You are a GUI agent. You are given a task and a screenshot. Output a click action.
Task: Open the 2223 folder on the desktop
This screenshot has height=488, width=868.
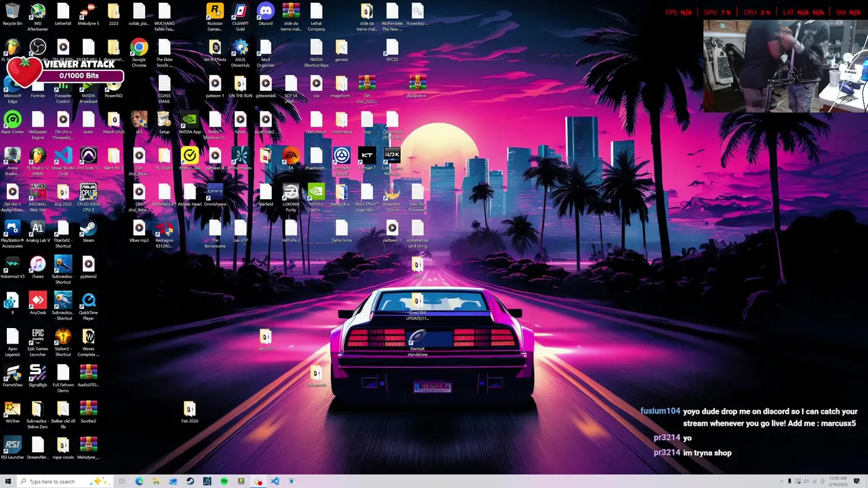click(x=114, y=14)
